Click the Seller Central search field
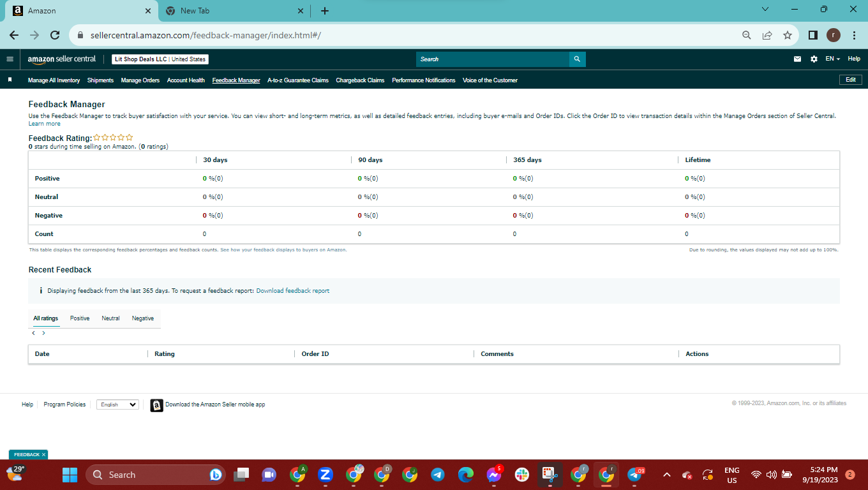Image resolution: width=868 pixels, height=490 pixels. coord(493,59)
